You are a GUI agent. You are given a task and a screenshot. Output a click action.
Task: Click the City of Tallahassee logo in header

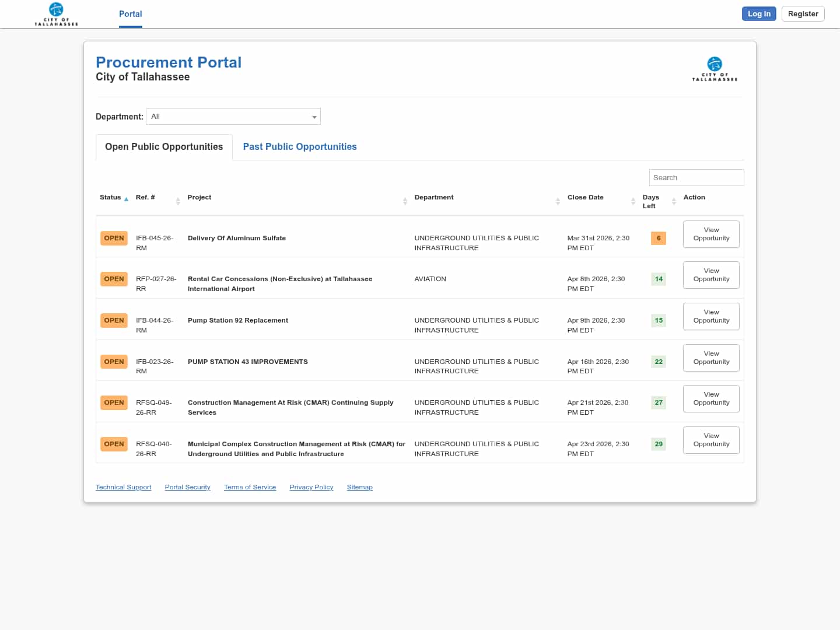56,14
